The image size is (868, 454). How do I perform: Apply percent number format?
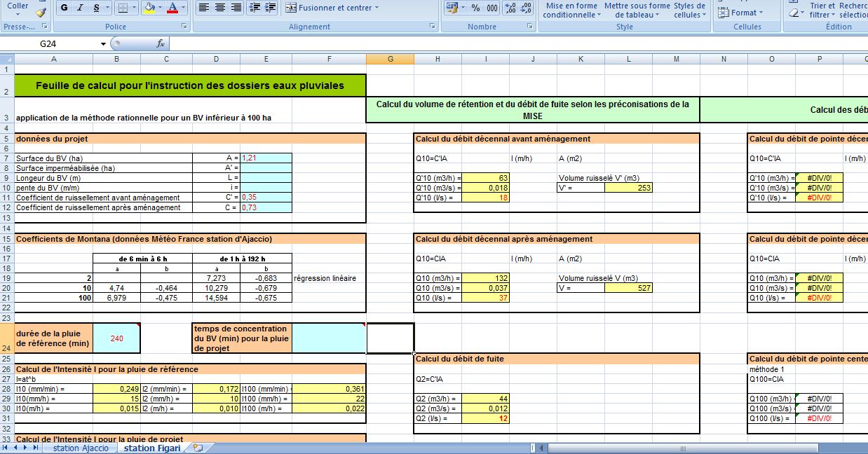476,8
